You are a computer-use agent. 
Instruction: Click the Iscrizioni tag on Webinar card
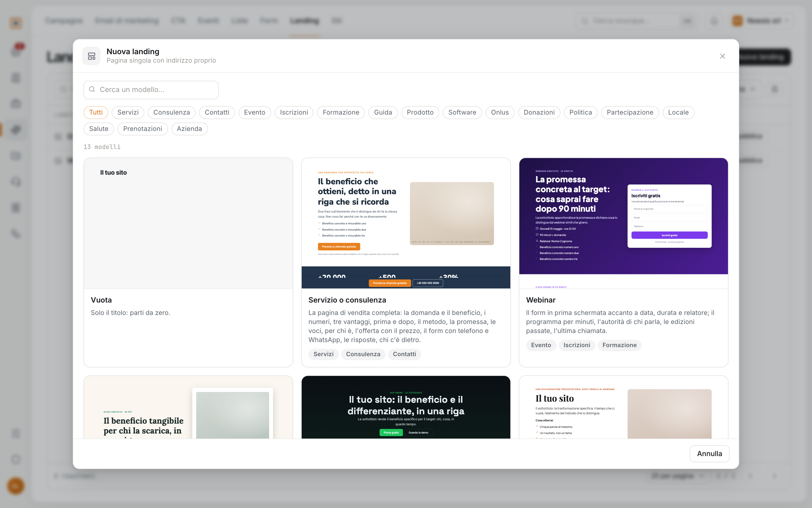click(577, 345)
